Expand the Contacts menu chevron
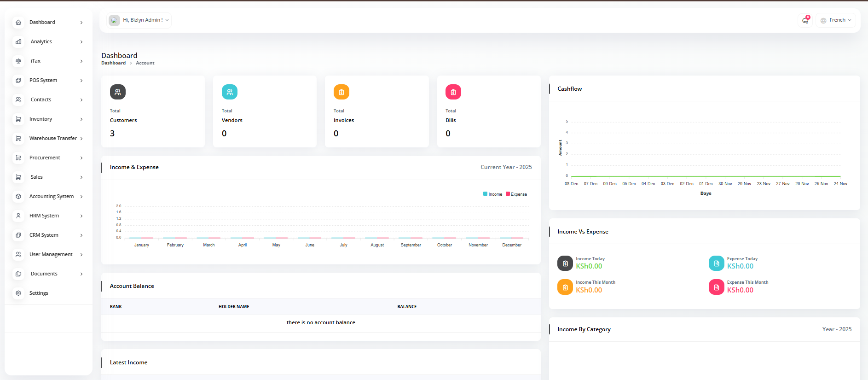 tap(81, 100)
